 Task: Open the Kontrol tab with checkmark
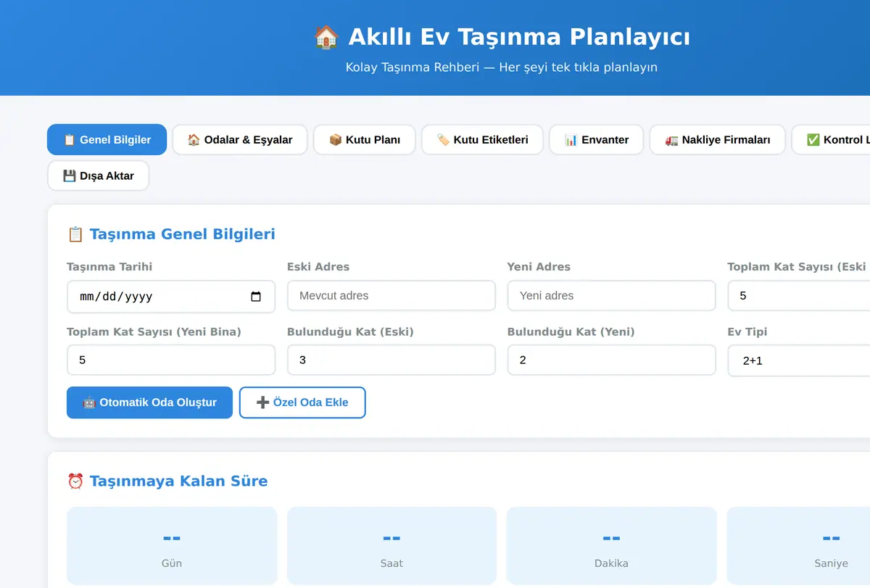[831, 140]
